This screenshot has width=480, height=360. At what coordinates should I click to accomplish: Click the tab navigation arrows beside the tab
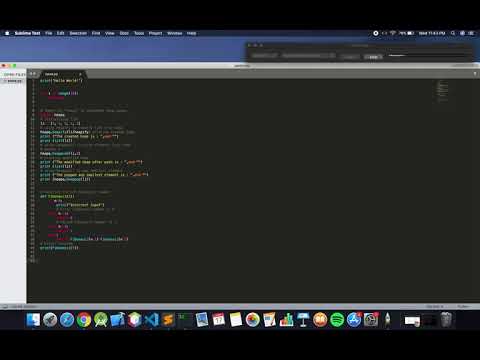(x=33, y=74)
